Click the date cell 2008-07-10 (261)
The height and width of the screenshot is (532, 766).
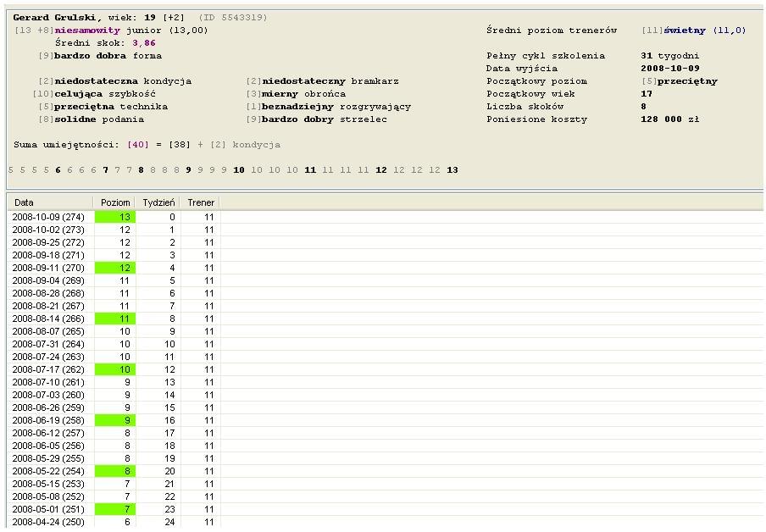point(48,382)
